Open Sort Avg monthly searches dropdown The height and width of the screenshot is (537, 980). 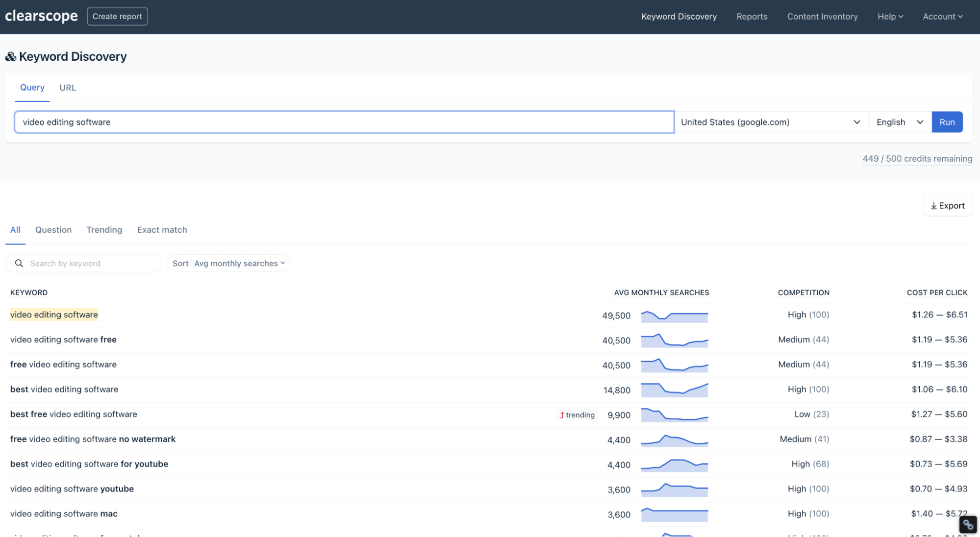coord(228,264)
